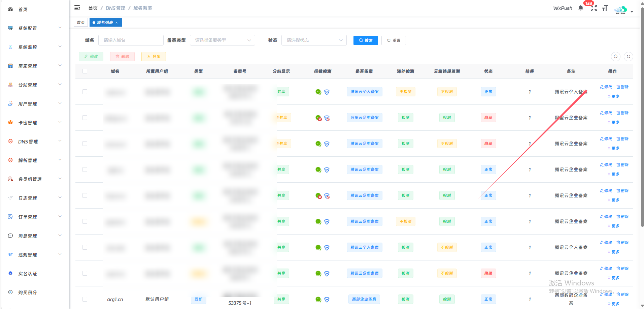Viewport: 644px width, 309px height.
Task: Open the font size setting icon
Action: click(x=605, y=8)
